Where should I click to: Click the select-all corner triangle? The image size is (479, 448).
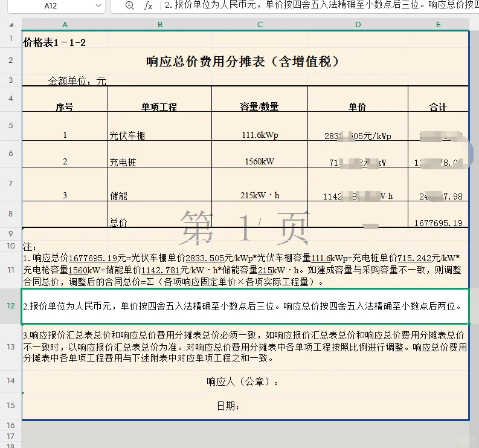pyautogui.click(x=11, y=25)
